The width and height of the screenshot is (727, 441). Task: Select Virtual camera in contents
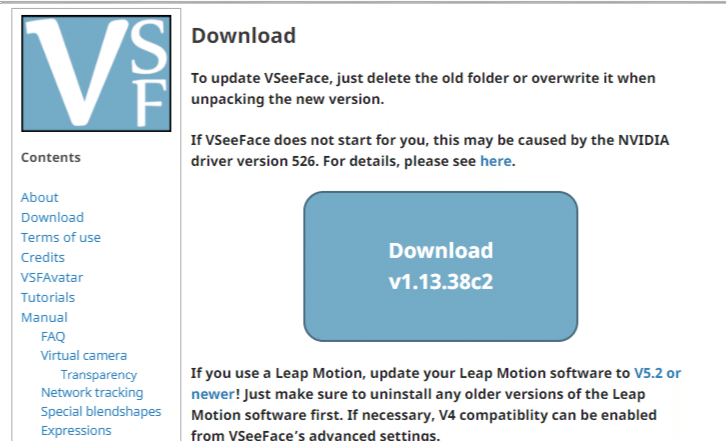click(x=84, y=355)
